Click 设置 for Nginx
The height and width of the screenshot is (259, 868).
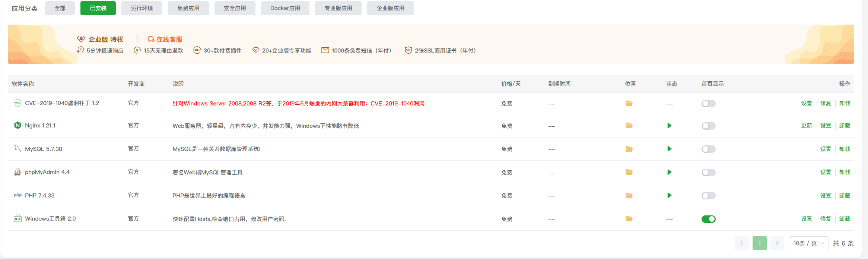[x=826, y=126]
